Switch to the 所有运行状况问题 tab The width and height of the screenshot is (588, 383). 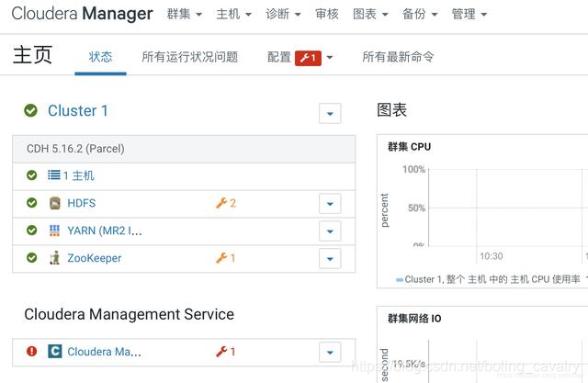189,57
